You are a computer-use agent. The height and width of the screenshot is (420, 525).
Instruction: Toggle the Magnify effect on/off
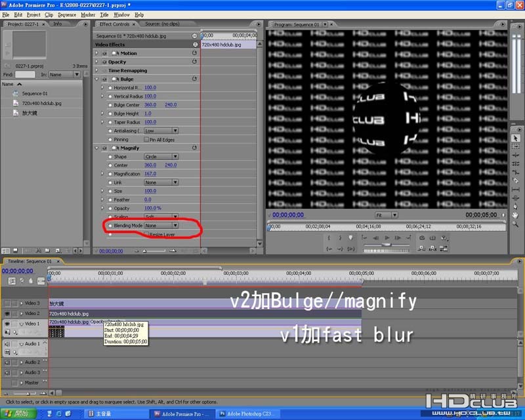point(104,148)
